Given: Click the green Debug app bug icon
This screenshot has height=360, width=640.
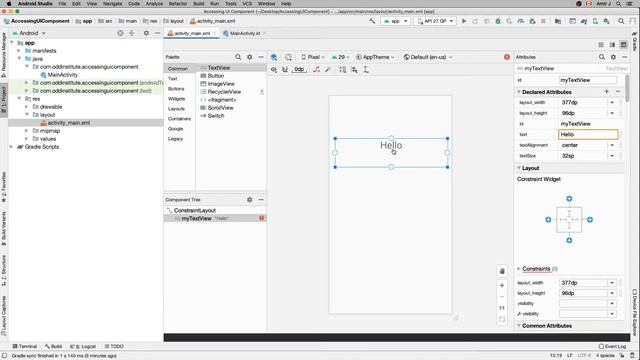Looking at the screenshot, I should [x=498, y=21].
